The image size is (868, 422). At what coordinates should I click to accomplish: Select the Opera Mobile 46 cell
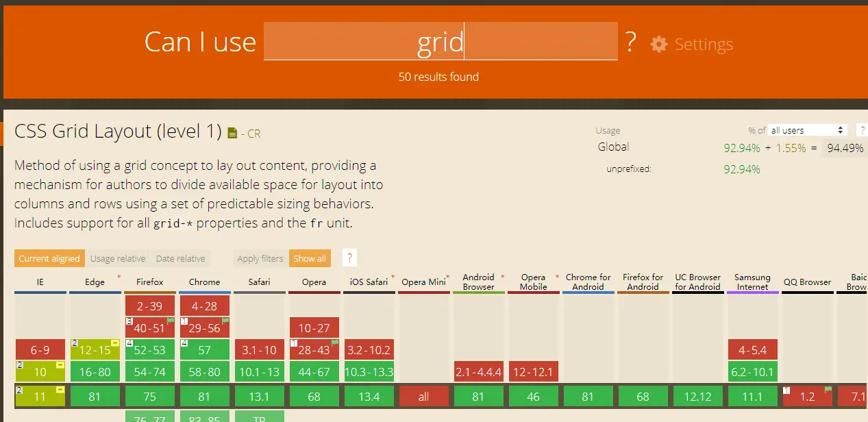[x=534, y=396]
